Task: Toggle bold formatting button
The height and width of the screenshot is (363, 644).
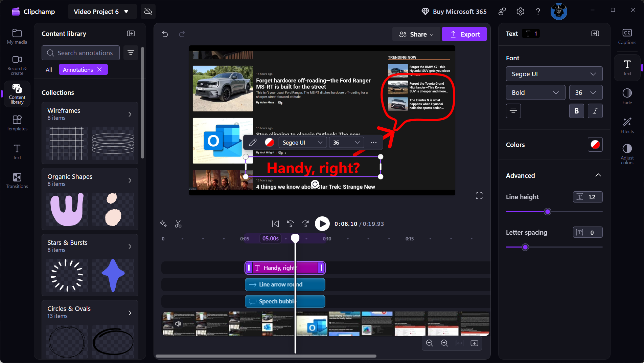Action: pyautogui.click(x=577, y=111)
